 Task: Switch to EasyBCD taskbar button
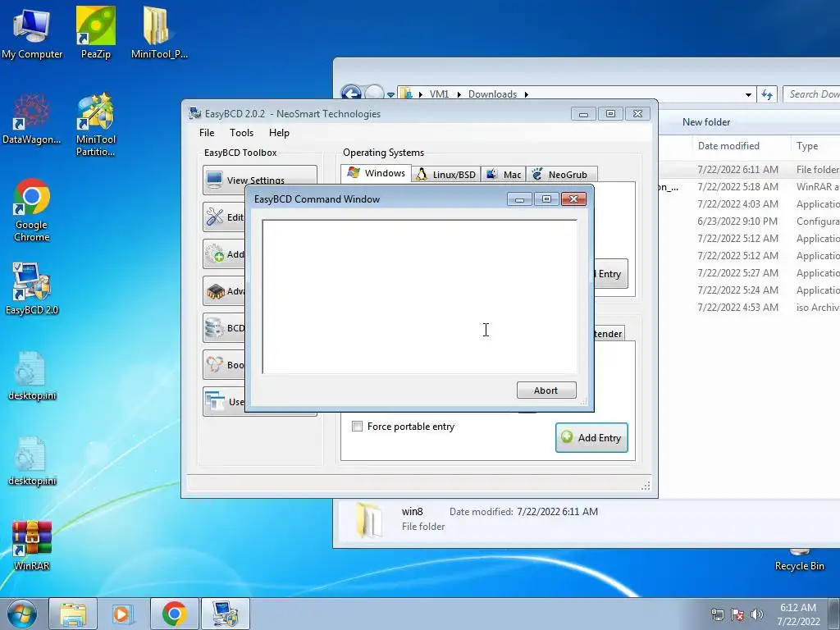[225, 614]
